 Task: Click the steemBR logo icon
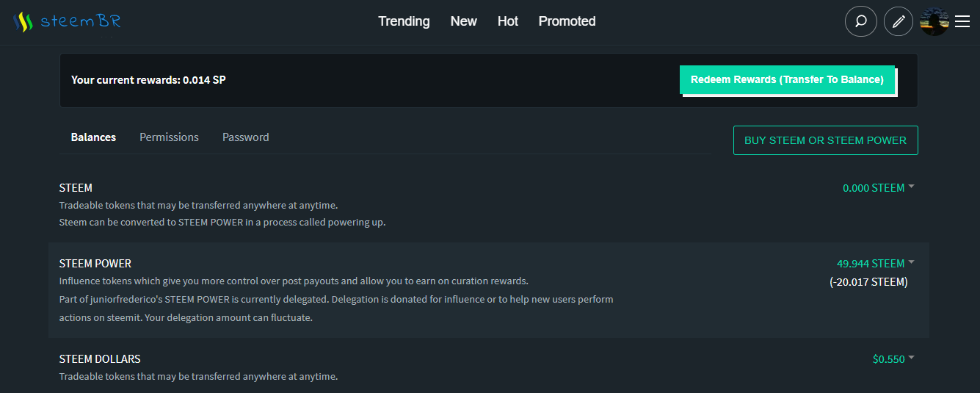tap(23, 22)
